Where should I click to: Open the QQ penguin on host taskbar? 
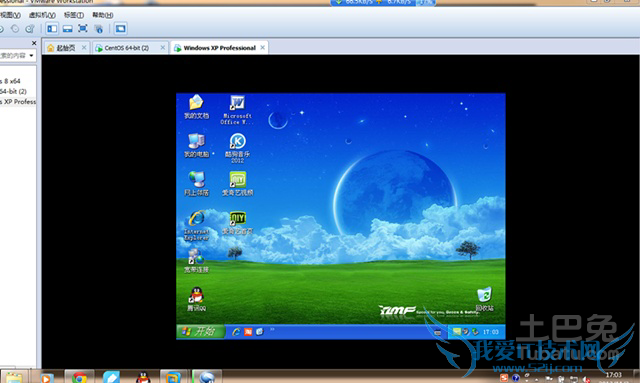point(143,377)
